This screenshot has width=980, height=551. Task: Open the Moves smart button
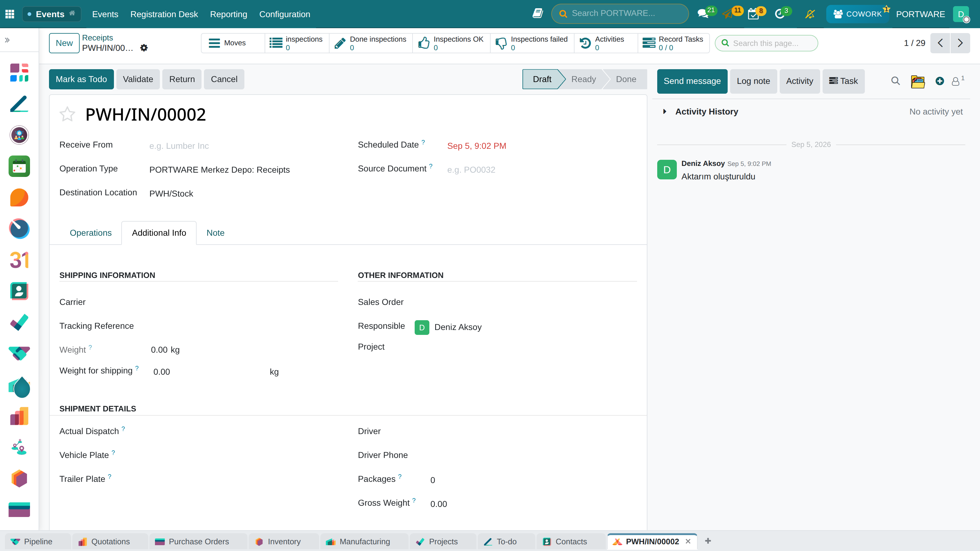(x=233, y=43)
